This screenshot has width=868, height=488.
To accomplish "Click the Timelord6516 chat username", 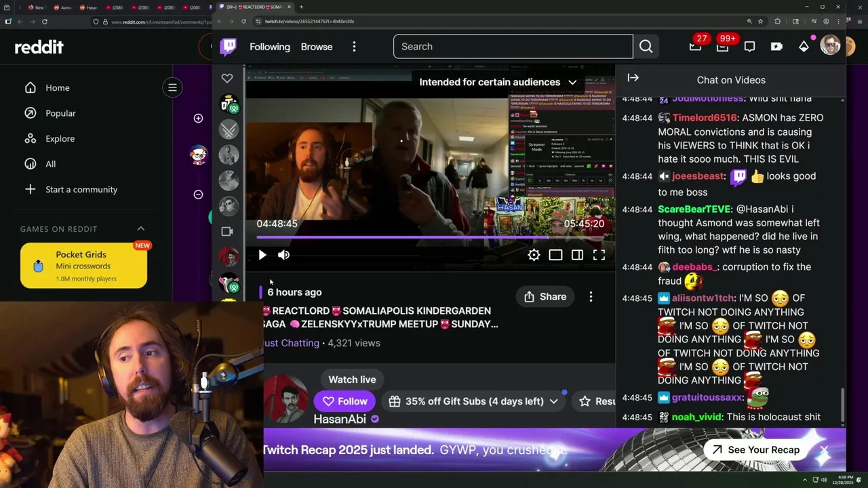I will pos(704,118).
